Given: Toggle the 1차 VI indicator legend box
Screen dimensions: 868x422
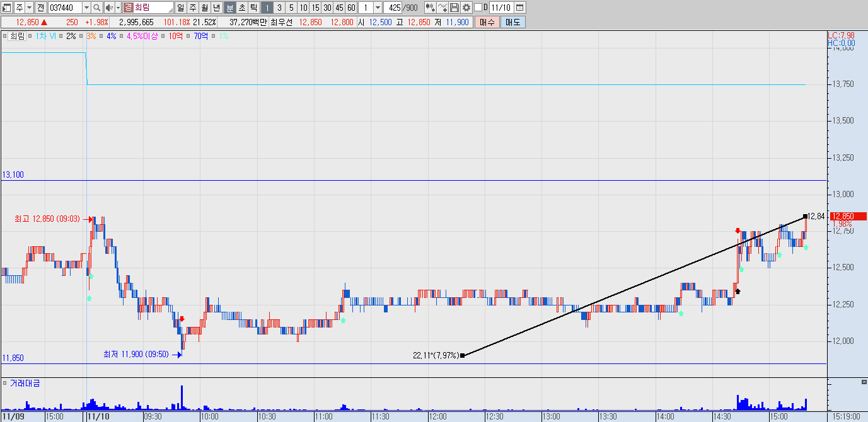Looking at the screenshot, I should click(x=31, y=36).
